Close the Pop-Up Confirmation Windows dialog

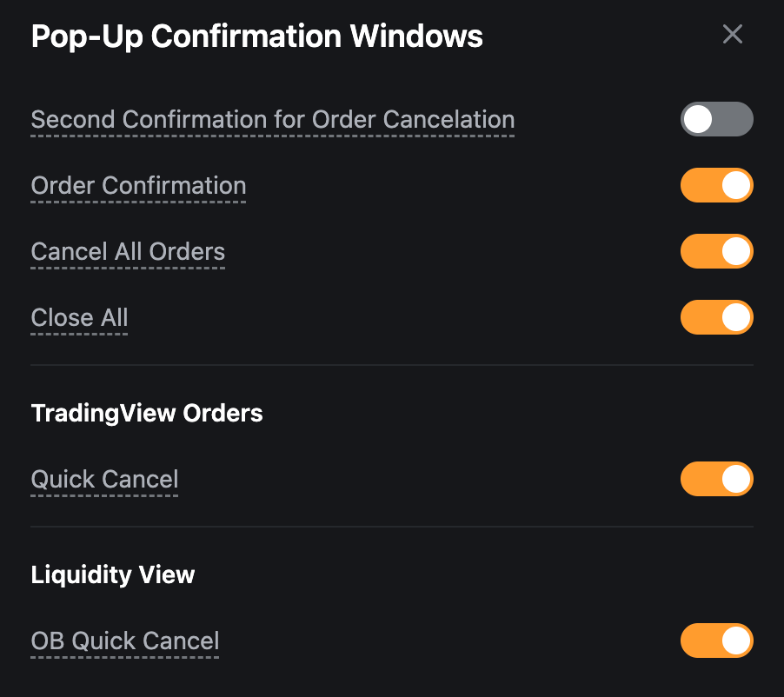tap(733, 35)
